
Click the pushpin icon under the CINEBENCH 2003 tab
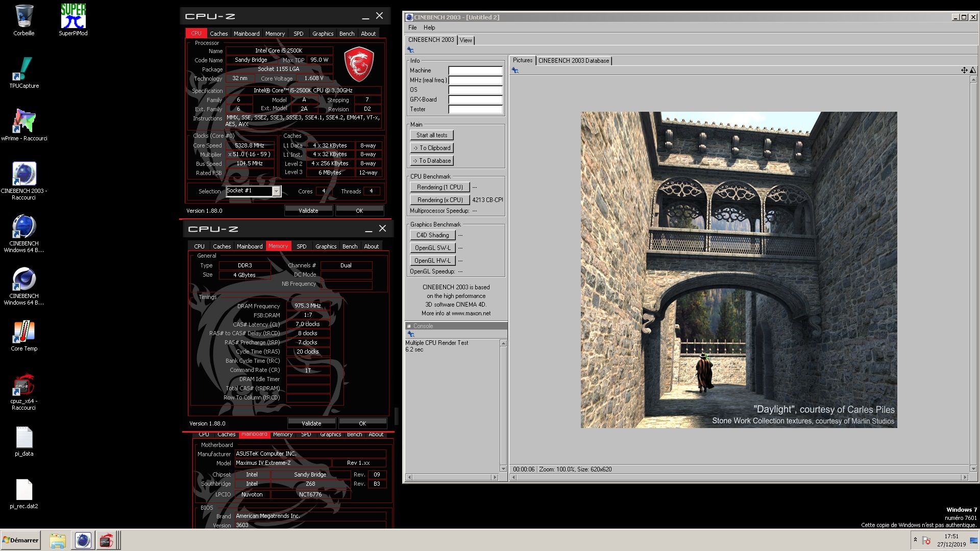410,50
